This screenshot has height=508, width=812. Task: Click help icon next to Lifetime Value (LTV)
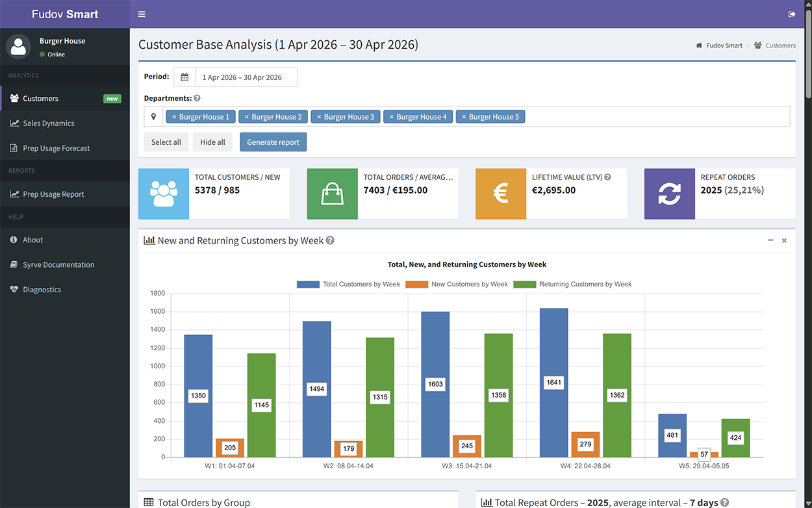[x=607, y=177]
